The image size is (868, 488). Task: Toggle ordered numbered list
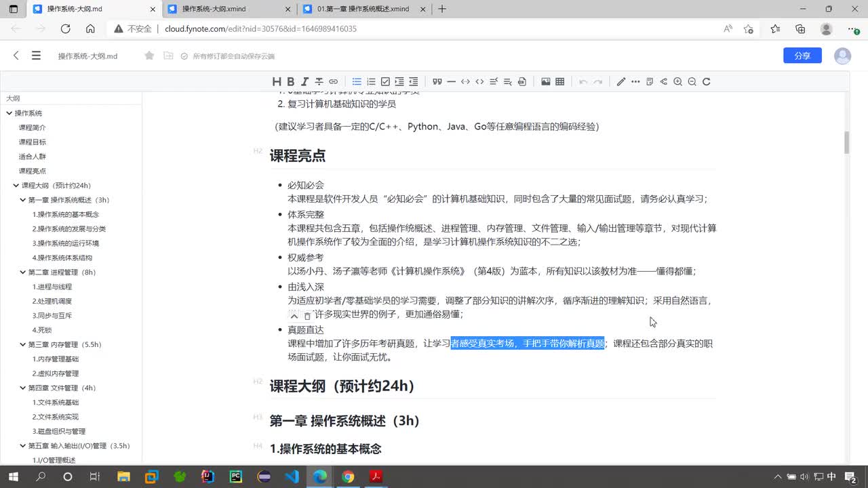point(371,81)
